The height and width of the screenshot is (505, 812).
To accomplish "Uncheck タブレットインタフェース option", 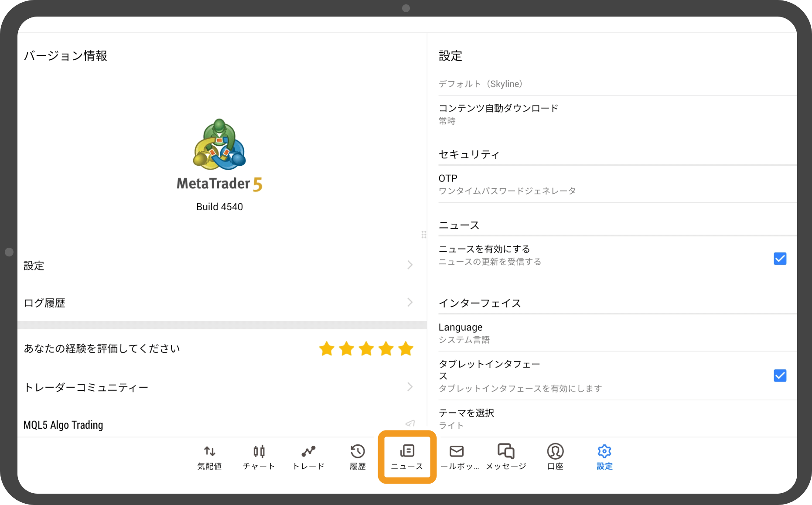I will (x=780, y=375).
